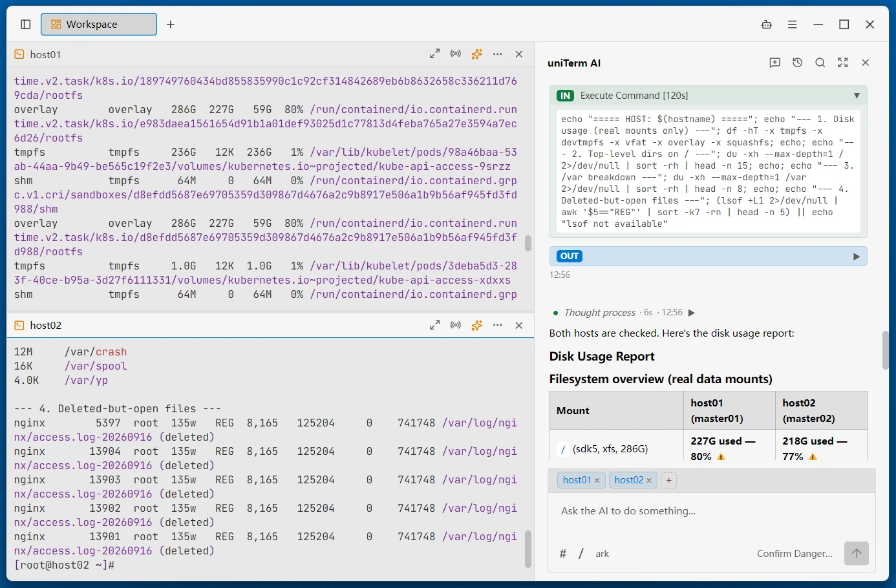Image resolution: width=896 pixels, height=588 pixels.
Task: Open chat history in uniTerm AI
Action: click(x=798, y=63)
